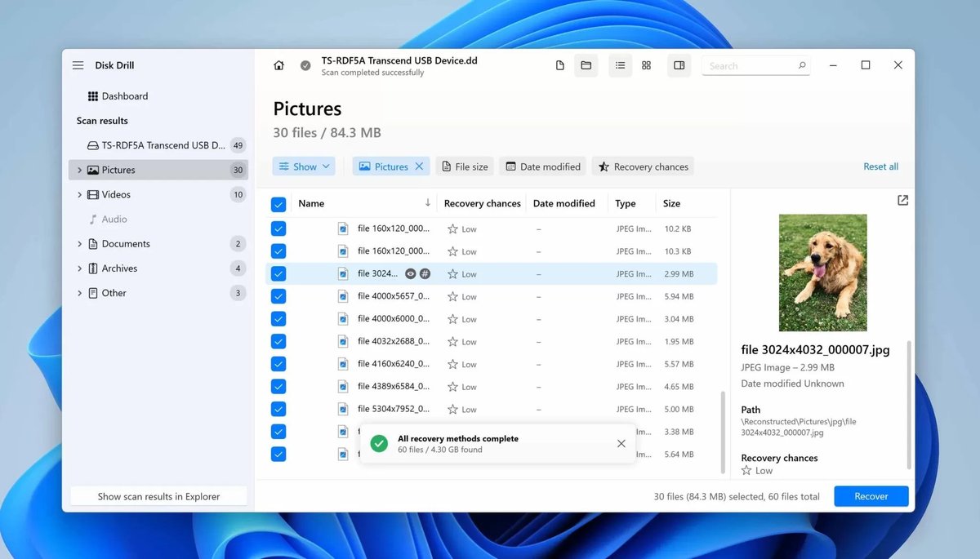This screenshot has width=980, height=559.
Task: Click the Home icon in the toolbar
Action: click(278, 65)
